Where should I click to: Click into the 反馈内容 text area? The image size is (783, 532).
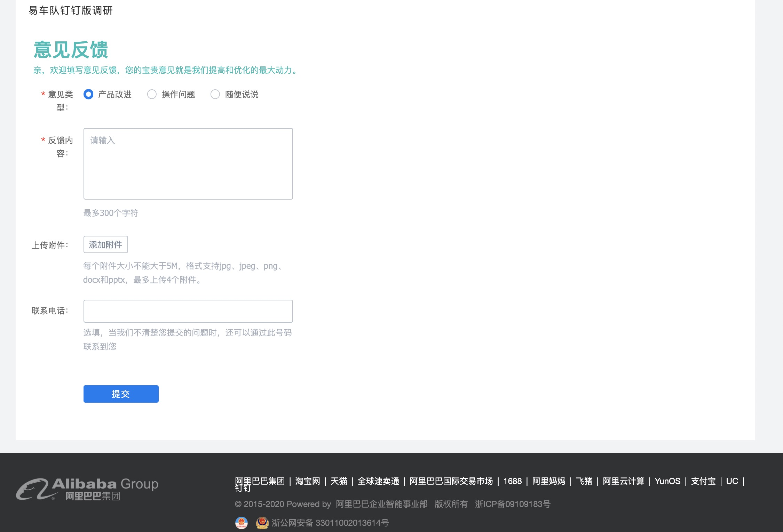pyautogui.click(x=188, y=164)
